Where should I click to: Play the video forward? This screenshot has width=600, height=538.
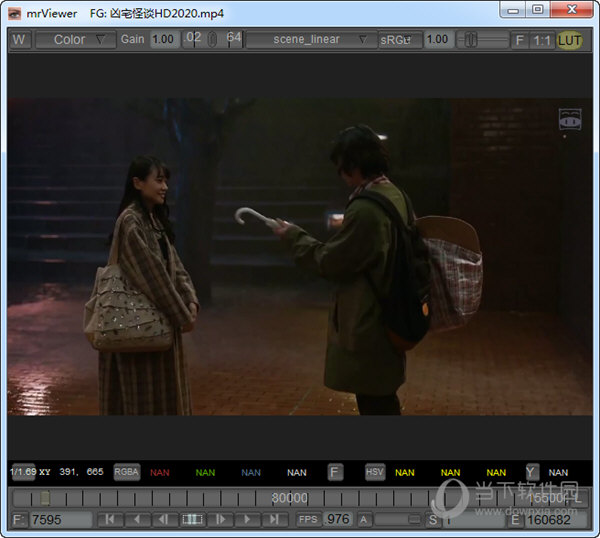coord(247,520)
